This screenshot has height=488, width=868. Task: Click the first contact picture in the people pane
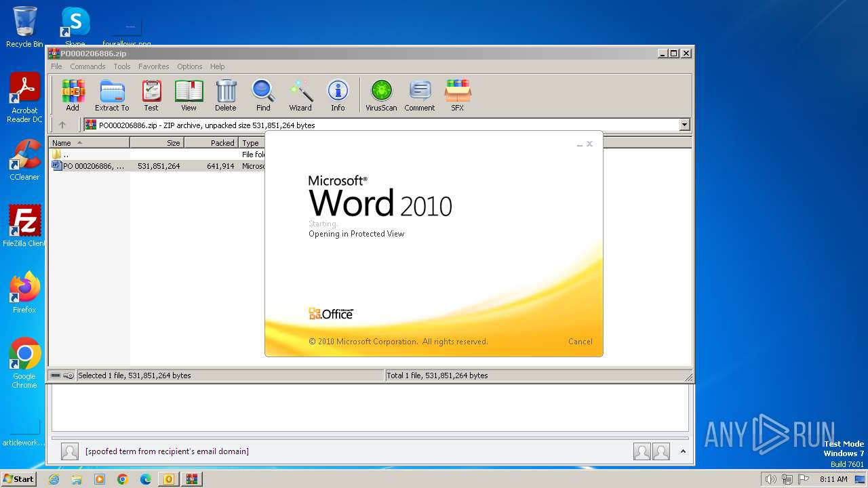(x=642, y=451)
